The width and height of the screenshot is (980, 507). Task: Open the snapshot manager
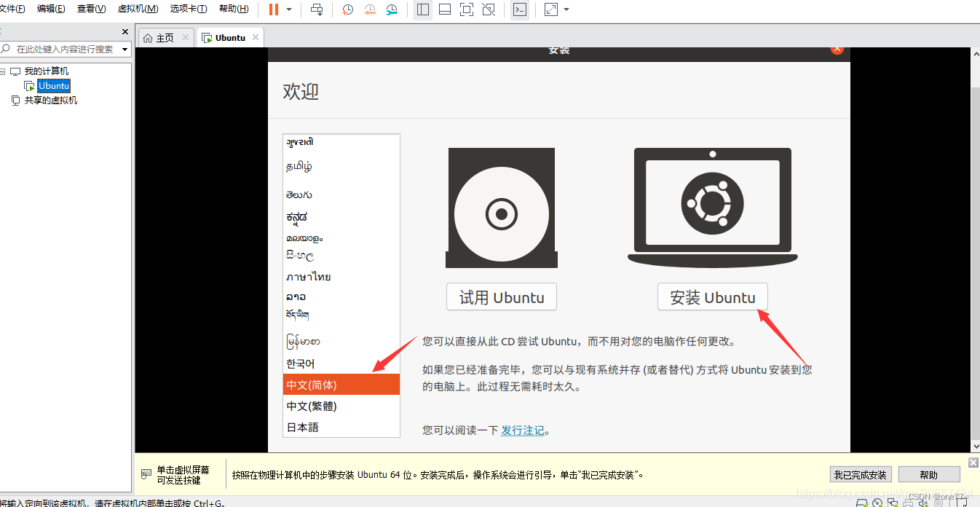392,9
